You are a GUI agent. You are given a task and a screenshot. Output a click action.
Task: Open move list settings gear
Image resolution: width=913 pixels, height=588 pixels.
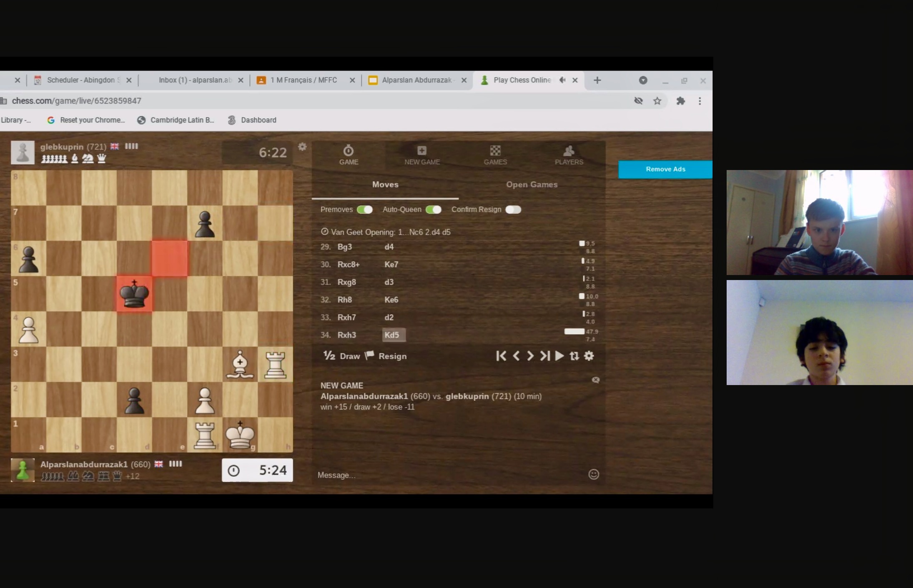click(589, 356)
